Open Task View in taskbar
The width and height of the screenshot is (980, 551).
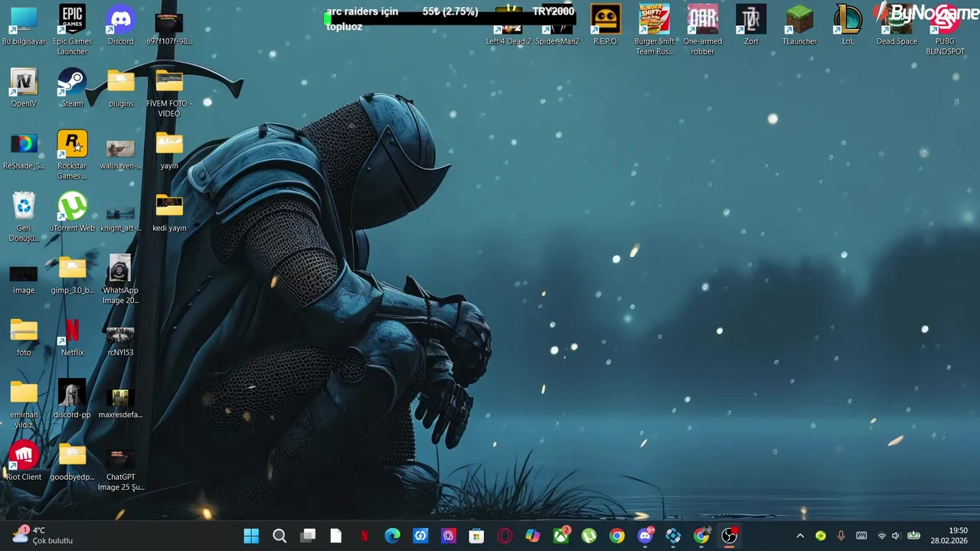(308, 536)
